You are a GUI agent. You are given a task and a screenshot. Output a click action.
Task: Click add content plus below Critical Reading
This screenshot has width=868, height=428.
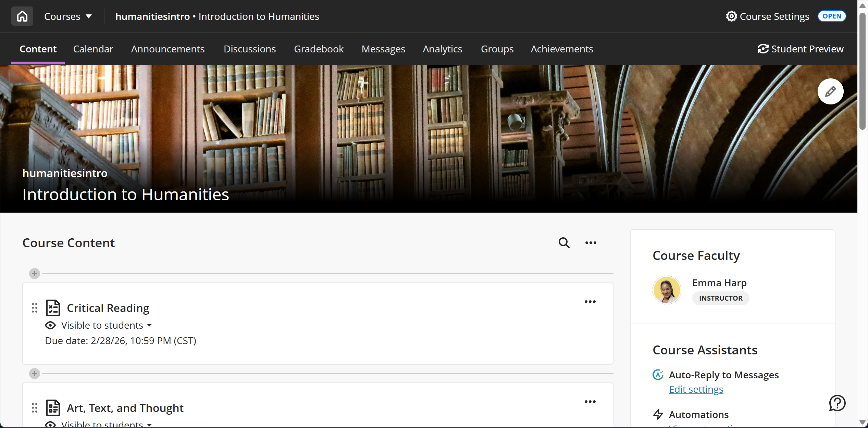pyautogui.click(x=34, y=374)
